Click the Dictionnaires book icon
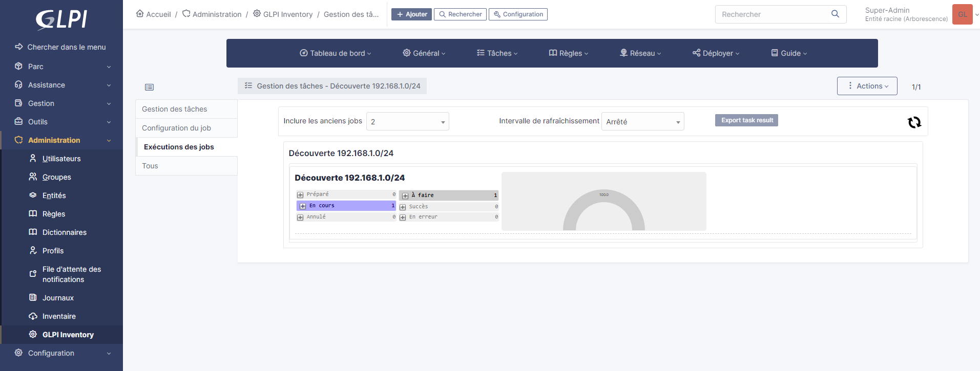 [33, 232]
